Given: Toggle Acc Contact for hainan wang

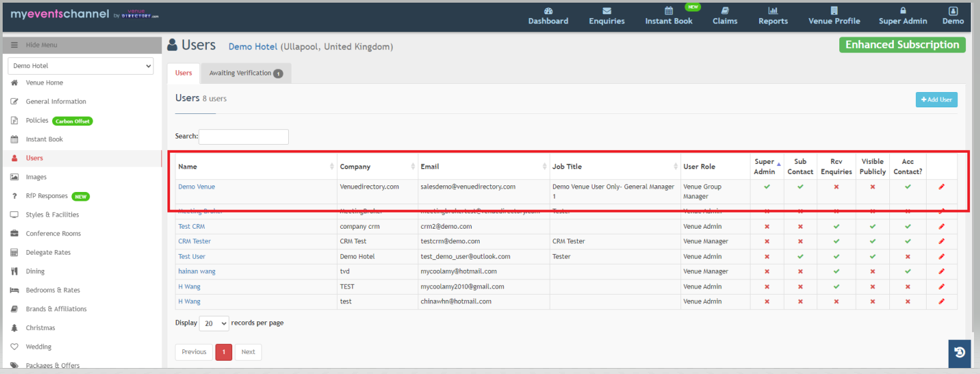Looking at the screenshot, I should tap(907, 271).
